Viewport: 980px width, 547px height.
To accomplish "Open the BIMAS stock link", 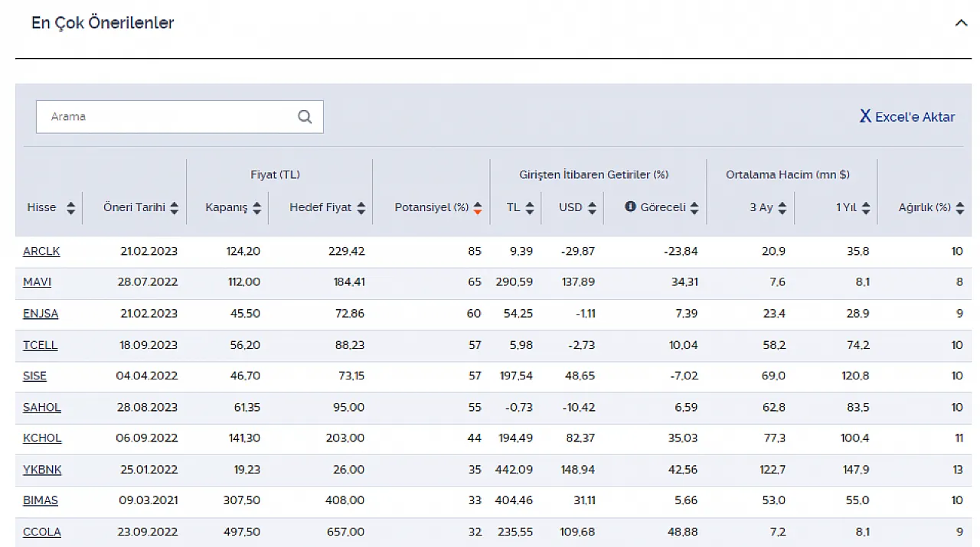I will [41, 500].
